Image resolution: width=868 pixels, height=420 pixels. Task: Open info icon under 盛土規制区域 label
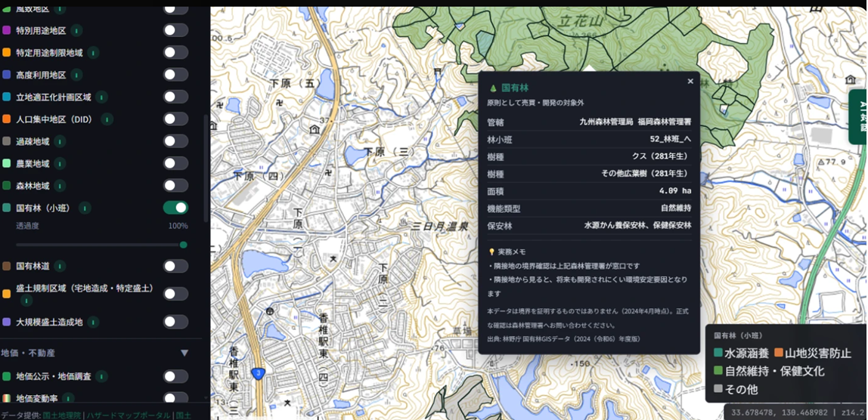[26, 301]
